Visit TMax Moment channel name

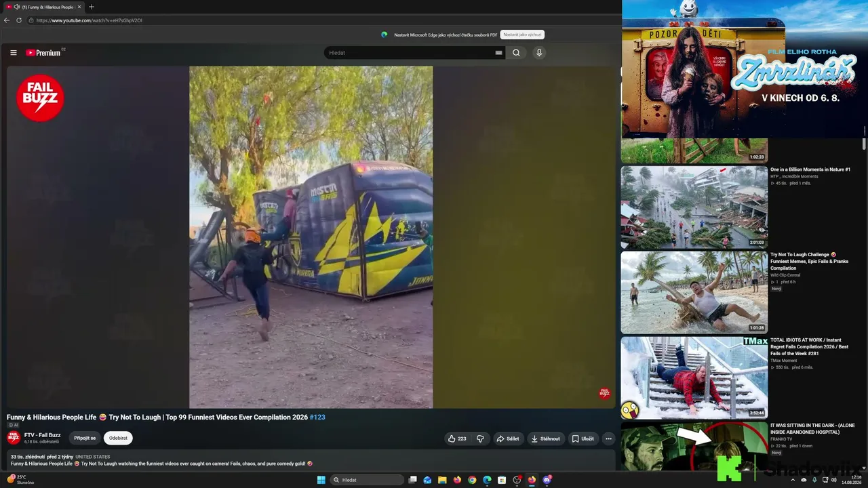784,361
